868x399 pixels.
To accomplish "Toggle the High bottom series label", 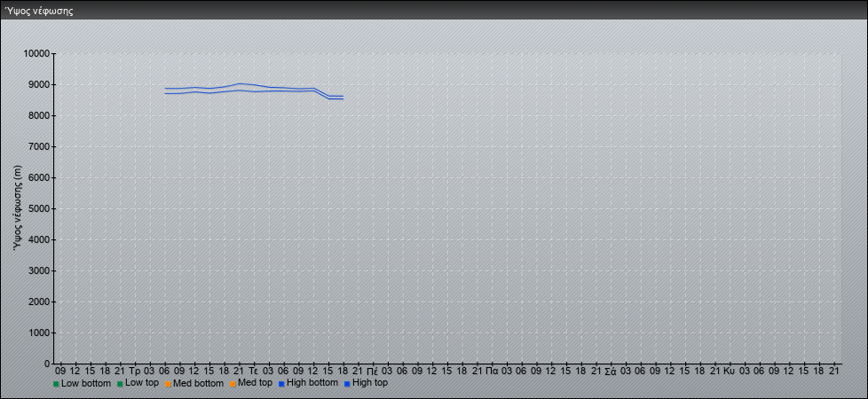I will 312,383.
